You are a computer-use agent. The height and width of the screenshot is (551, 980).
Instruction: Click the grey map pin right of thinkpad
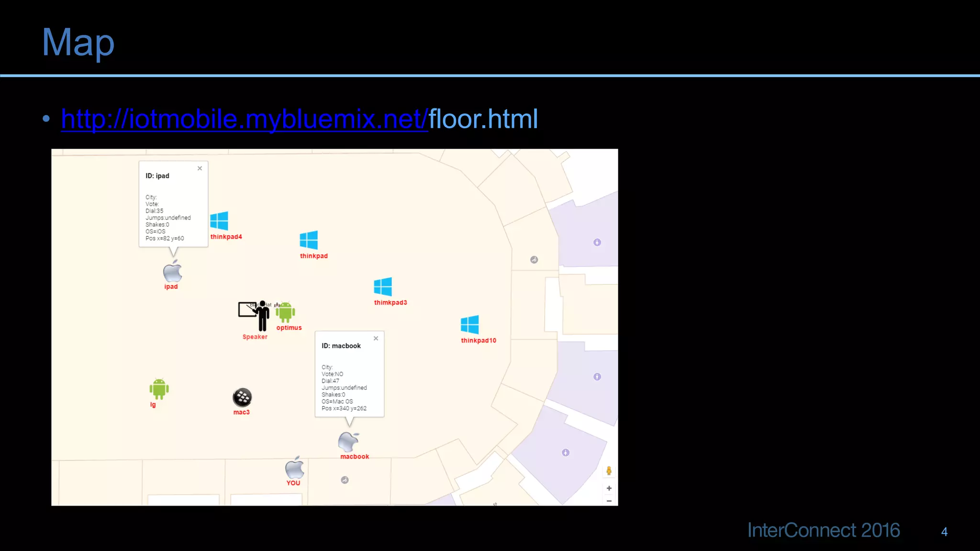coord(534,260)
